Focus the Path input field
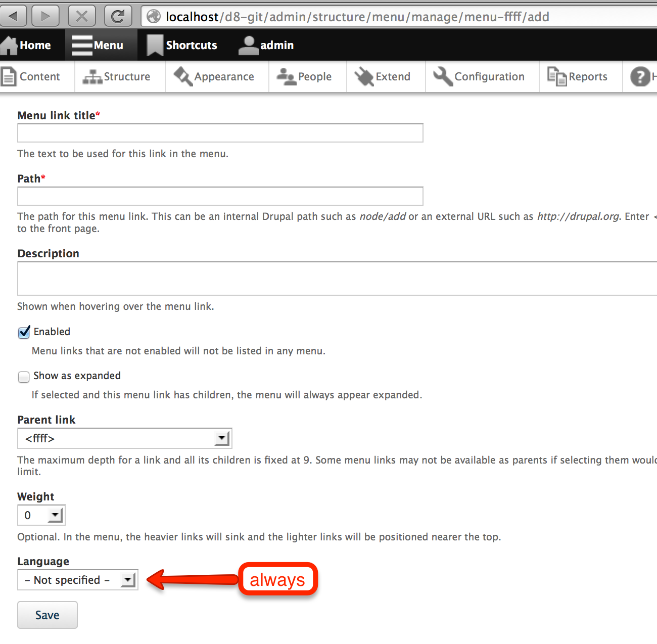This screenshot has width=657, height=644. (x=220, y=196)
